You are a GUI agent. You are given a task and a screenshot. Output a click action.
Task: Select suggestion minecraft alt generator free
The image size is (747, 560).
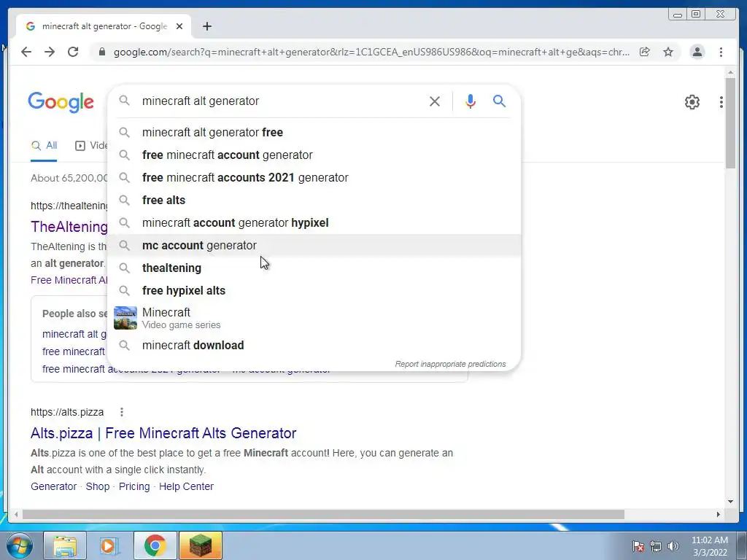coord(314,133)
